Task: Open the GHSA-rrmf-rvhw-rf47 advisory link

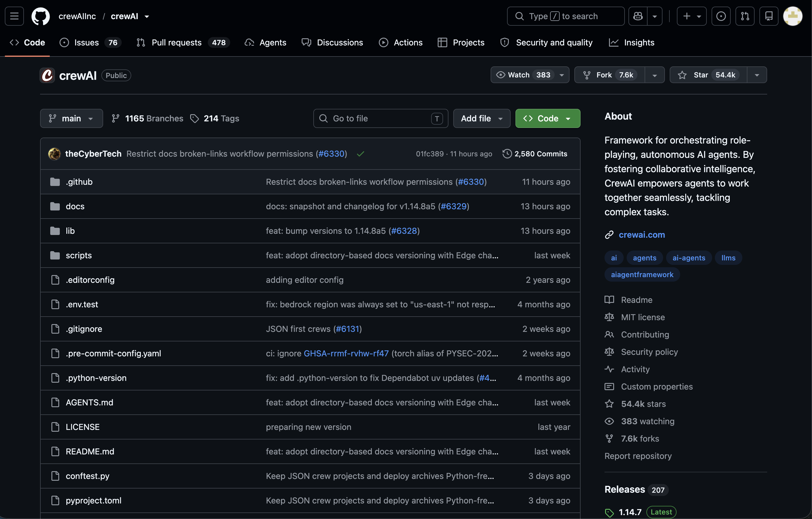Action: (x=346, y=353)
